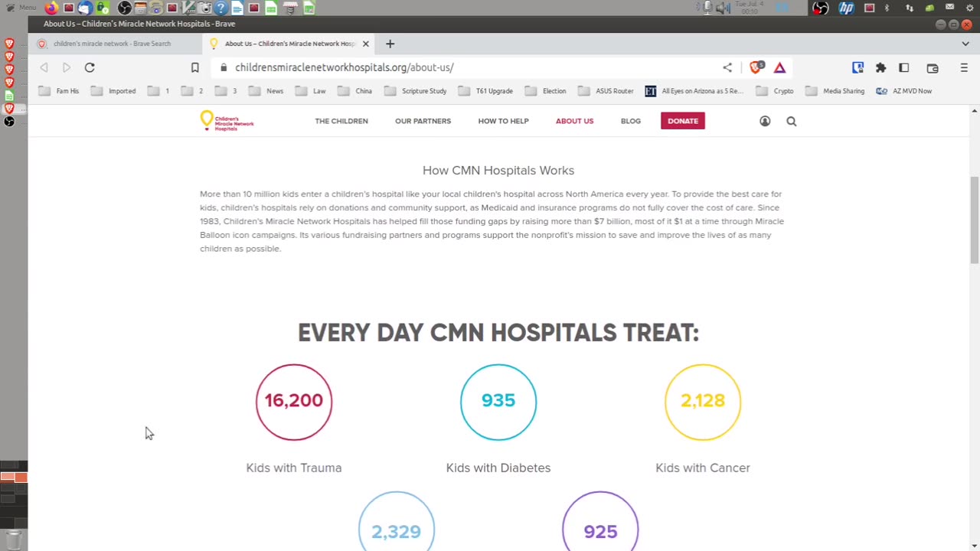This screenshot has height=551, width=980.
Task: Click the red DONATE button
Action: (683, 121)
